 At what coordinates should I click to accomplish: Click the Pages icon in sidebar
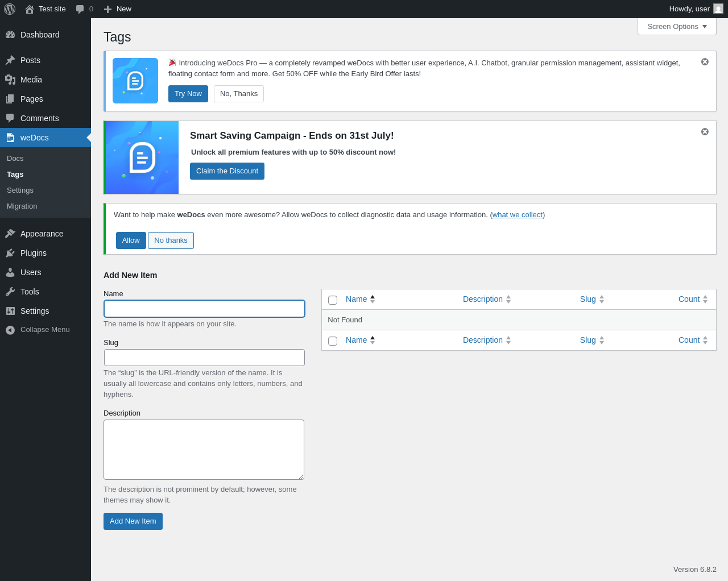10,99
